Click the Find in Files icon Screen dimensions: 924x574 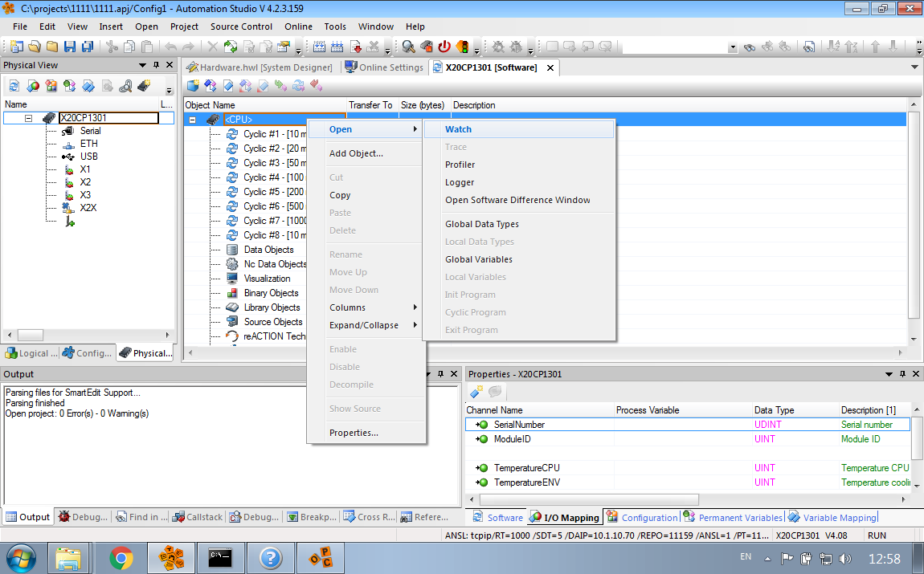(x=810, y=47)
